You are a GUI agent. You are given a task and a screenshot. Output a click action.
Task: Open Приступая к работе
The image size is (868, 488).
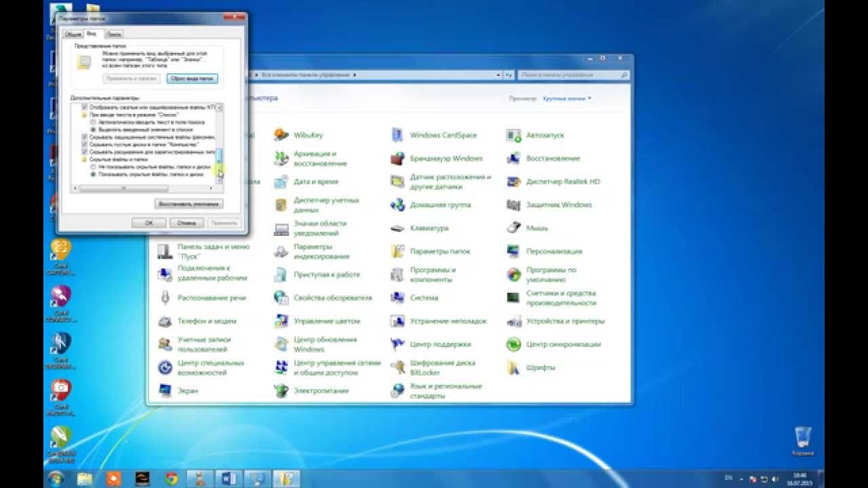coord(317,274)
